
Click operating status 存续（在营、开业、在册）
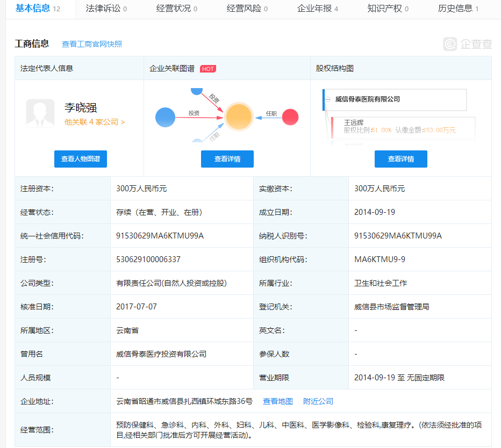pos(159,212)
